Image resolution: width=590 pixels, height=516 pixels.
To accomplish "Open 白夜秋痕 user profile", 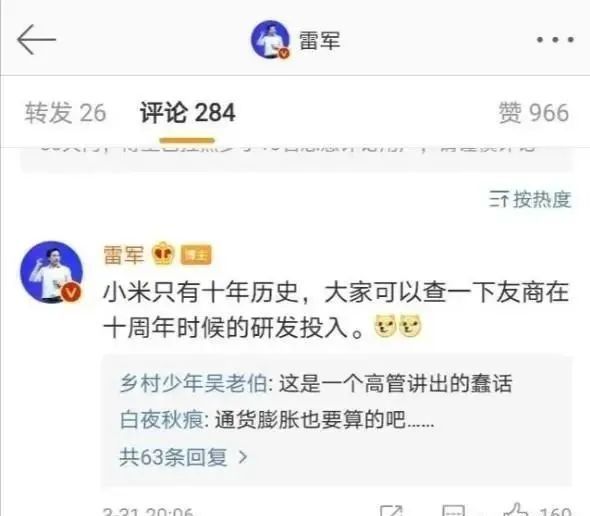I will pos(162,420).
